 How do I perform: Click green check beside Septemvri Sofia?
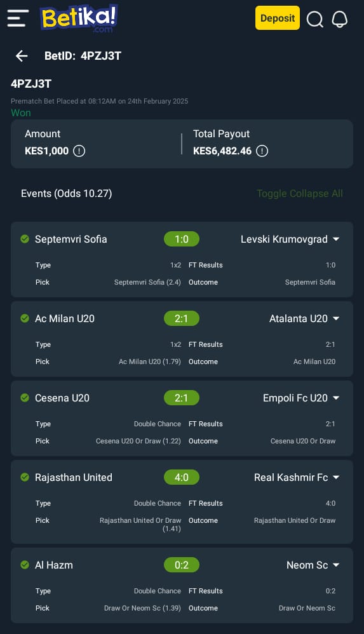(x=25, y=239)
